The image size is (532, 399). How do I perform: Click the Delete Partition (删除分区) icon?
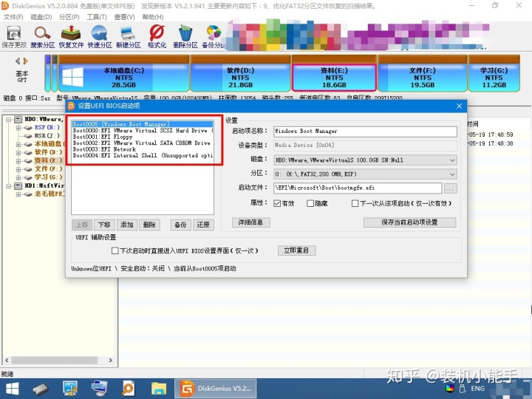pos(185,37)
